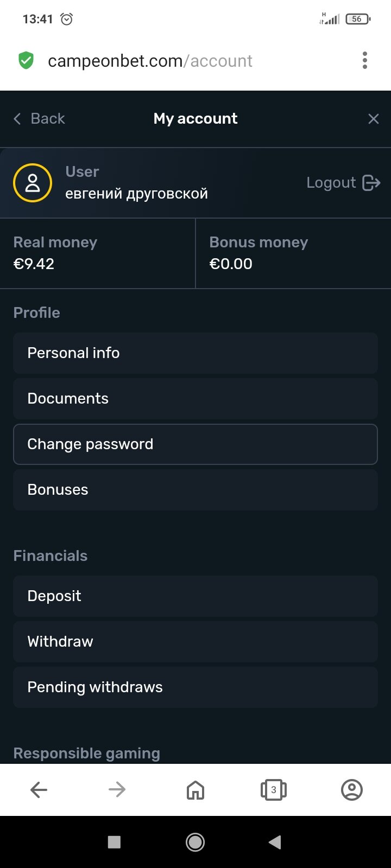Tap the browser three-dot menu icon
391x868 pixels.
365,60
